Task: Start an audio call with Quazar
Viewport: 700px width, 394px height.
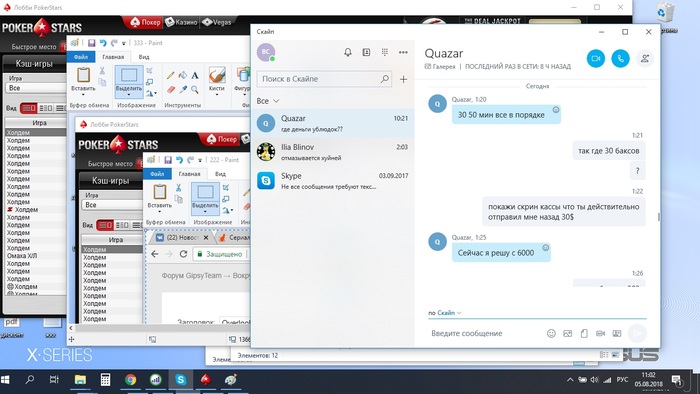Action: pyautogui.click(x=621, y=58)
